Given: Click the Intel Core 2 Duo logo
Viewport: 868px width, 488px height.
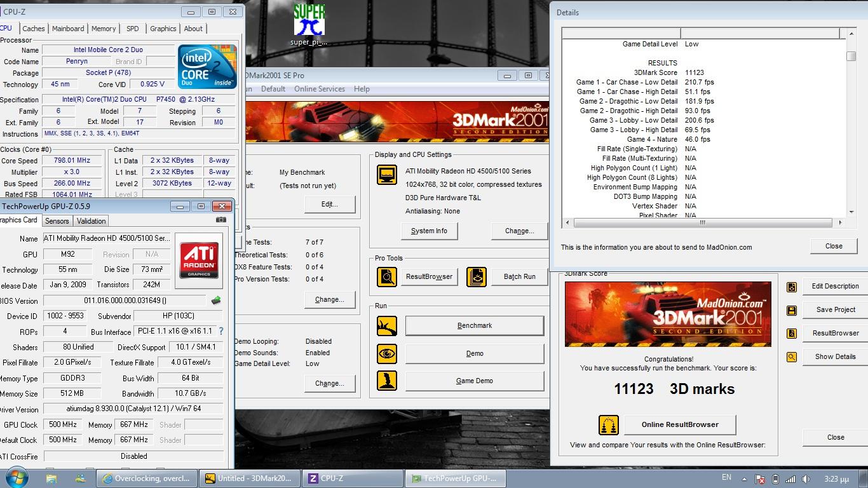Looking at the screenshot, I should tap(207, 66).
